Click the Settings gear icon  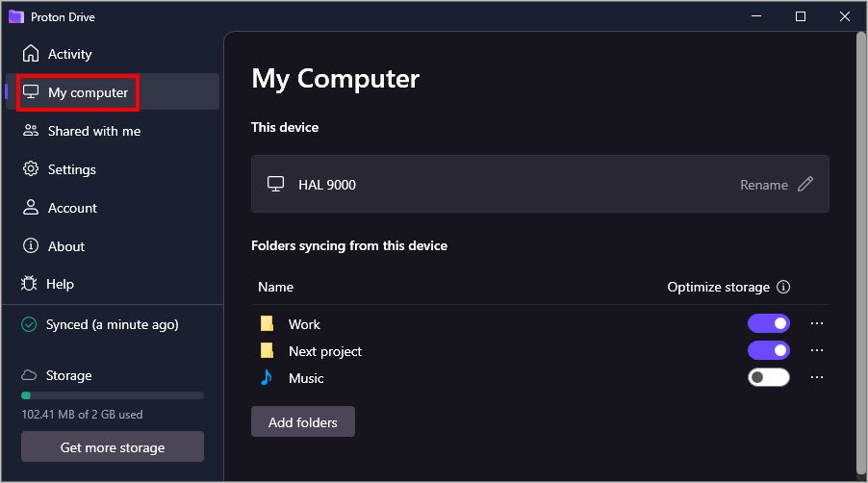tap(31, 168)
